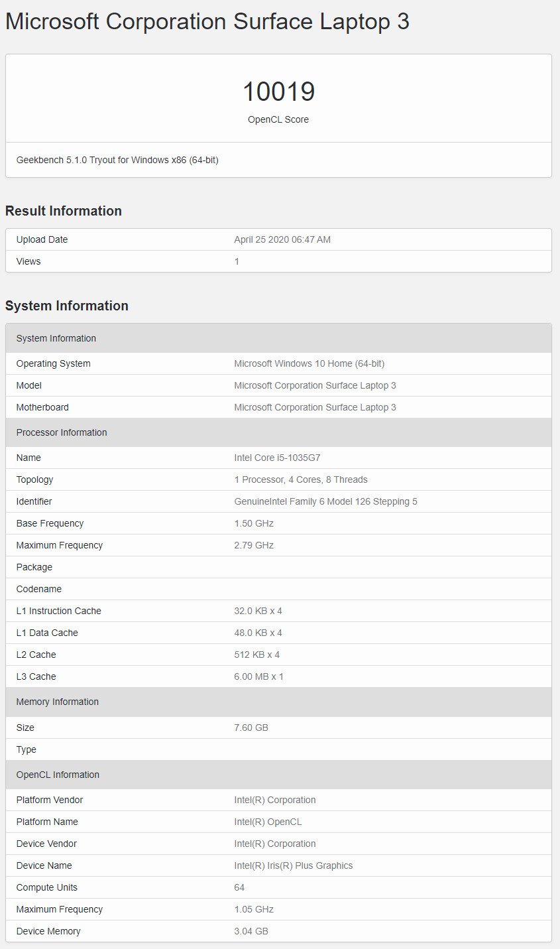The width and height of the screenshot is (560, 949).
Task: Select "Intel(R) Corporation" in the Platform Vendor row
Action: pyautogui.click(x=275, y=800)
